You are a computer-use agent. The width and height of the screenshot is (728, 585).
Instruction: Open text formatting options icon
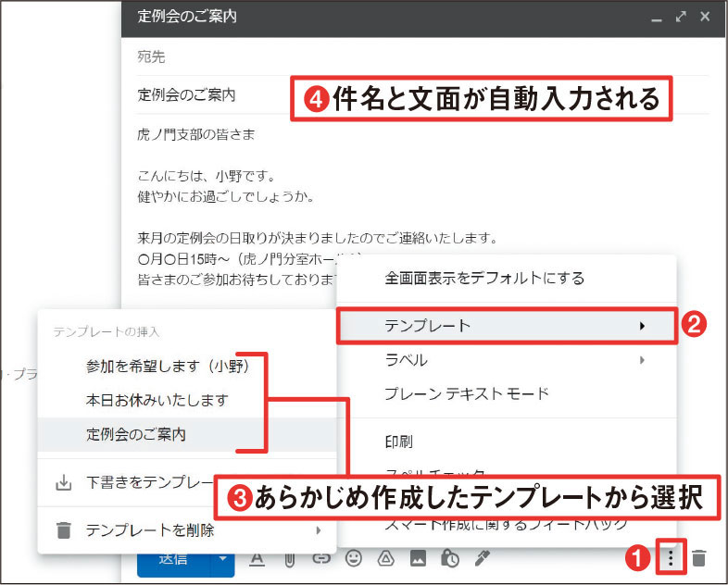click(x=257, y=559)
